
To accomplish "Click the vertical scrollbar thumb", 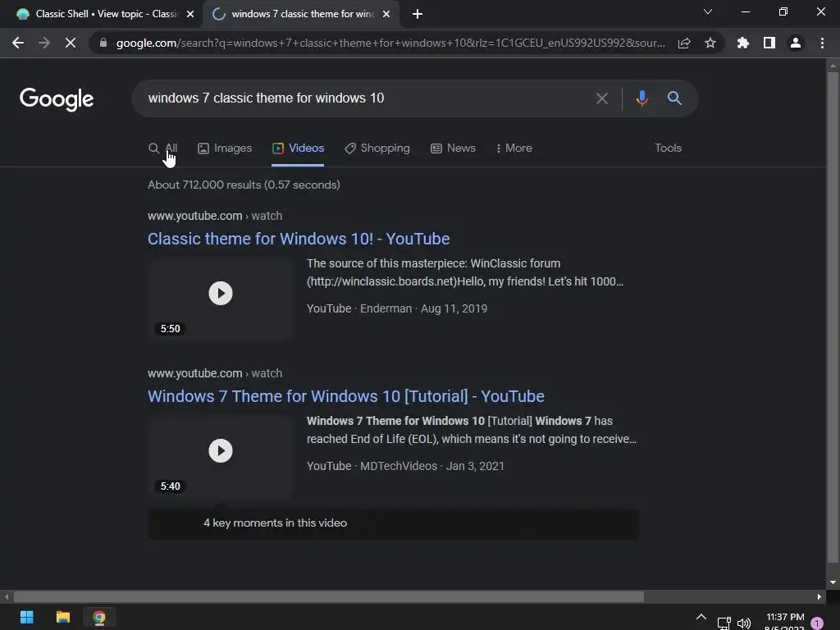I will [833, 317].
